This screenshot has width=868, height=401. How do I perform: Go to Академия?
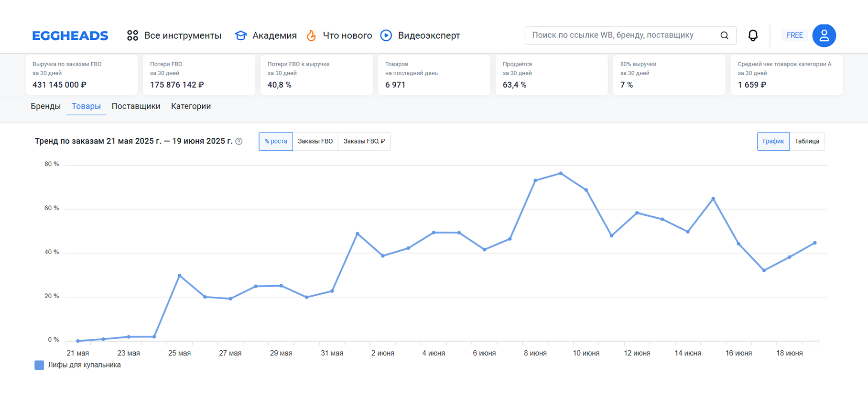point(274,35)
